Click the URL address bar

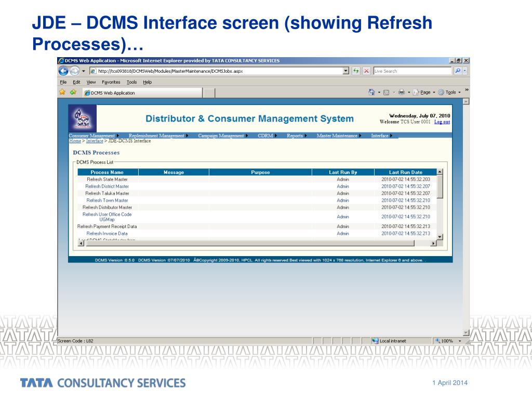[x=217, y=71]
